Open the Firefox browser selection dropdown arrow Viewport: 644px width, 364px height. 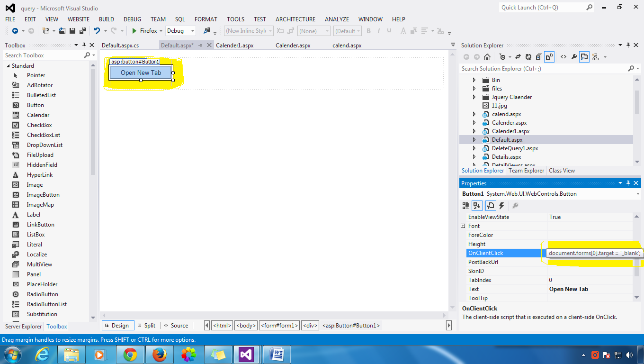tap(161, 31)
